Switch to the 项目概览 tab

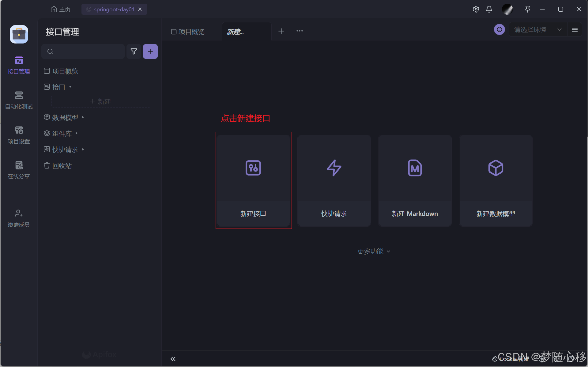pyautogui.click(x=188, y=32)
